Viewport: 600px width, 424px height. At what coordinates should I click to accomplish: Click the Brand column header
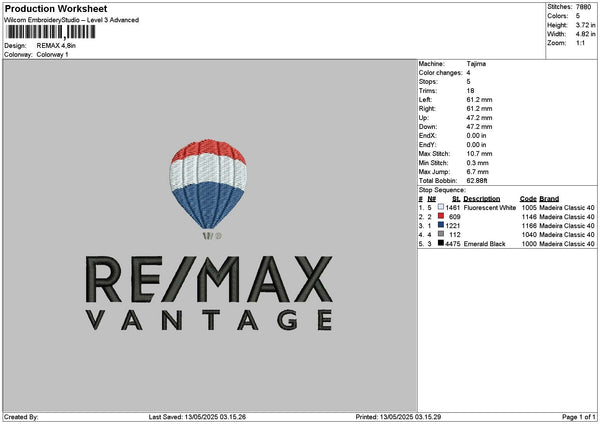tap(549, 198)
